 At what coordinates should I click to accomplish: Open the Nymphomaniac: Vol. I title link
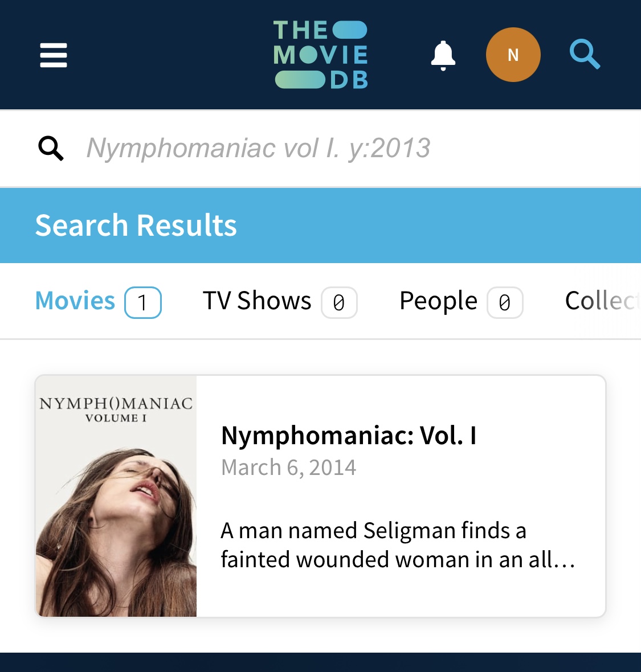(349, 436)
